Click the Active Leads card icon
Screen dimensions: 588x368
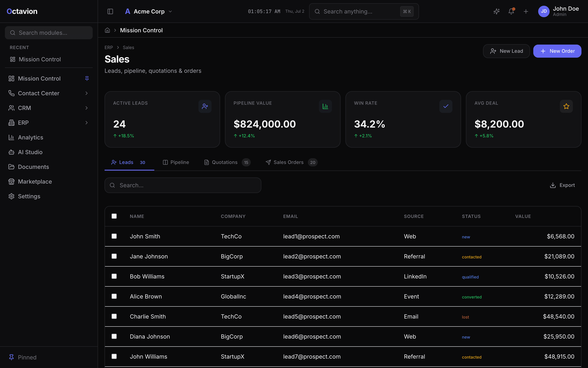coord(205,106)
